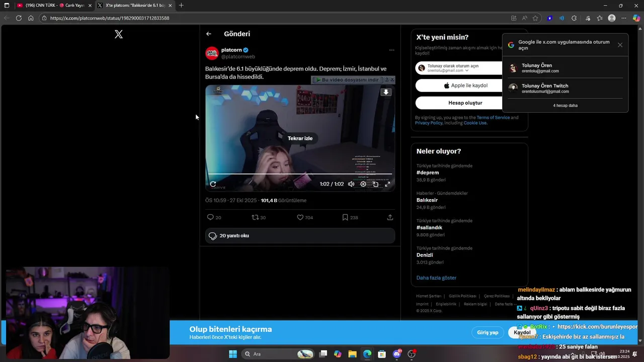Open the 'Hizmet Şartları' footer link

click(x=428, y=296)
